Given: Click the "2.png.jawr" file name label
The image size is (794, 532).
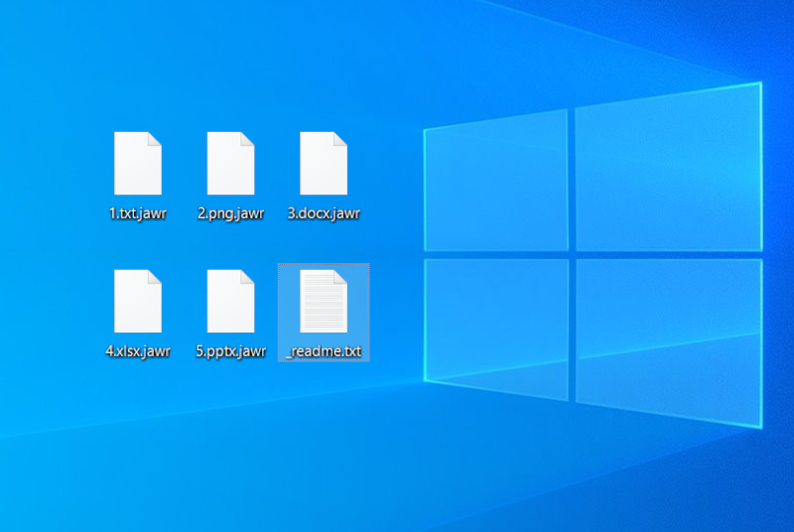Looking at the screenshot, I should tap(231, 213).
